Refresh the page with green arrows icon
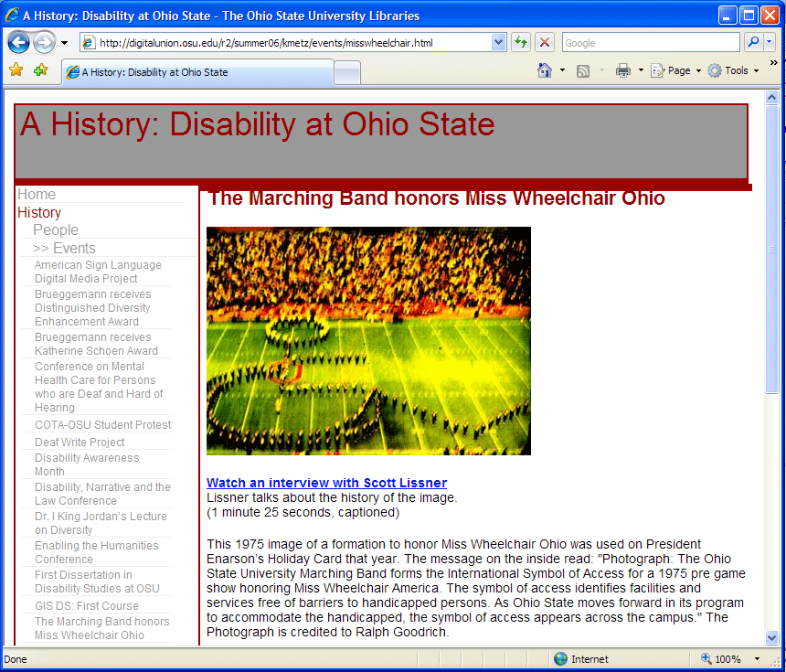Viewport: 786px width, 672px height. [x=521, y=43]
